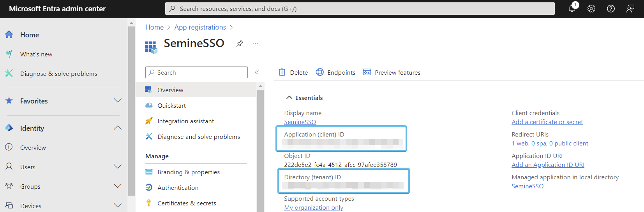644x212 pixels.
Task: Open more options ellipsis next to SemineSSO
Action: (x=255, y=44)
